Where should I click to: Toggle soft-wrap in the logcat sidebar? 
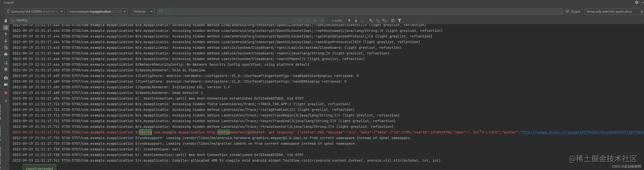click(6, 48)
